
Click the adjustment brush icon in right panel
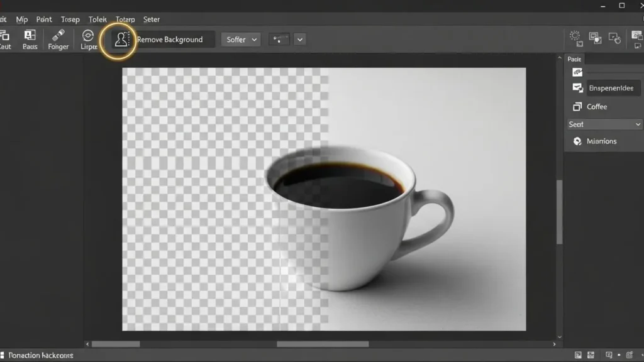point(576,72)
